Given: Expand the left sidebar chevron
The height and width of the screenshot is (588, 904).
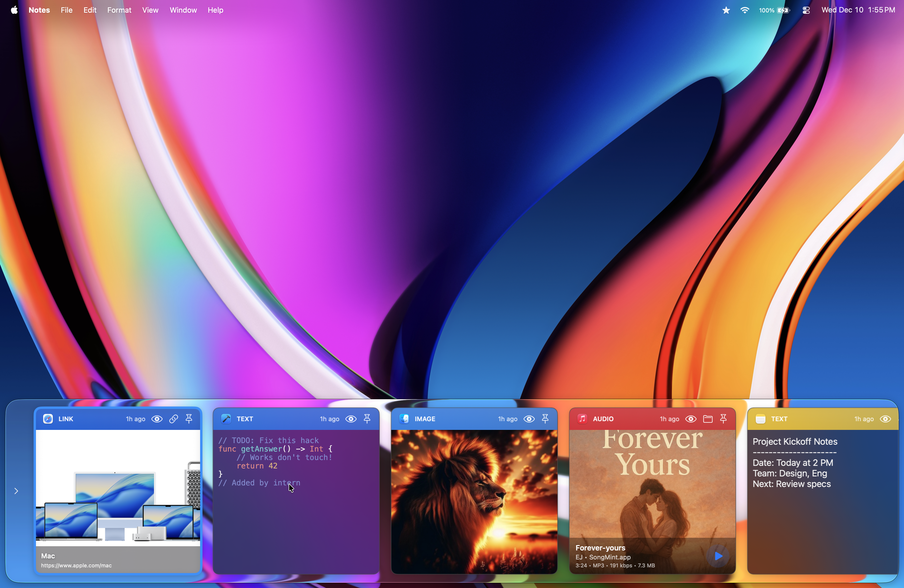Looking at the screenshot, I should (x=16, y=491).
